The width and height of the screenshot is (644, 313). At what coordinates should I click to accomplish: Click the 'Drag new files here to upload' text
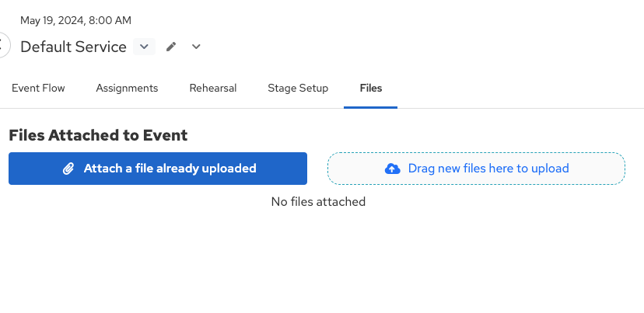[488, 169]
